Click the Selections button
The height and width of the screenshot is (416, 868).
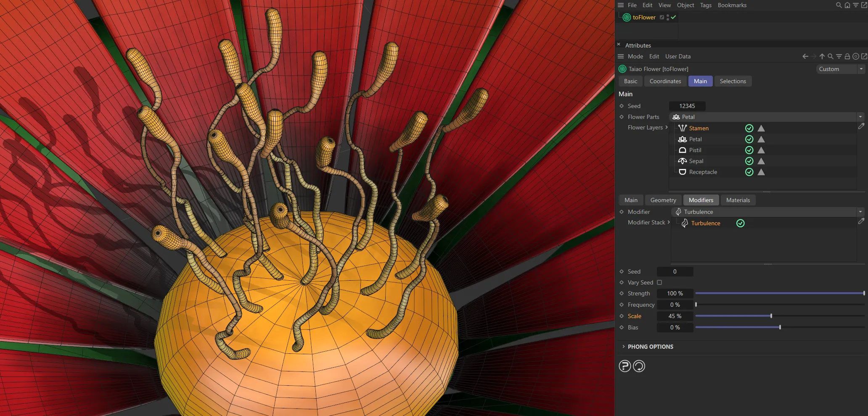733,81
